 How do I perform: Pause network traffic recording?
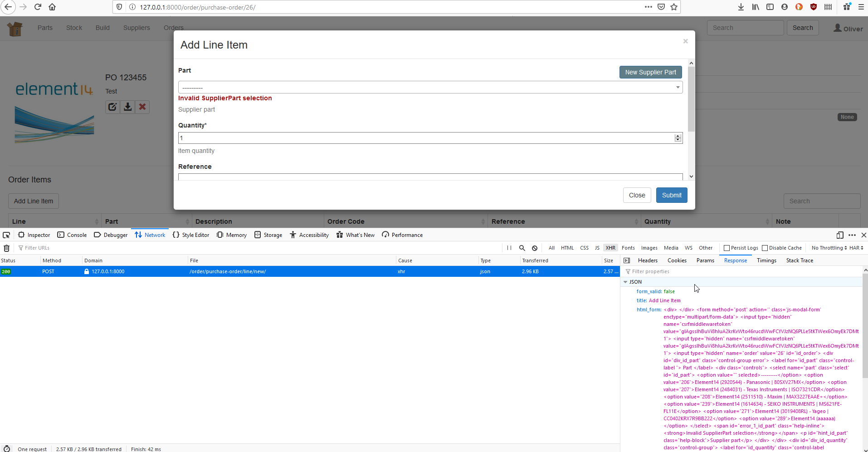click(x=509, y=248)
